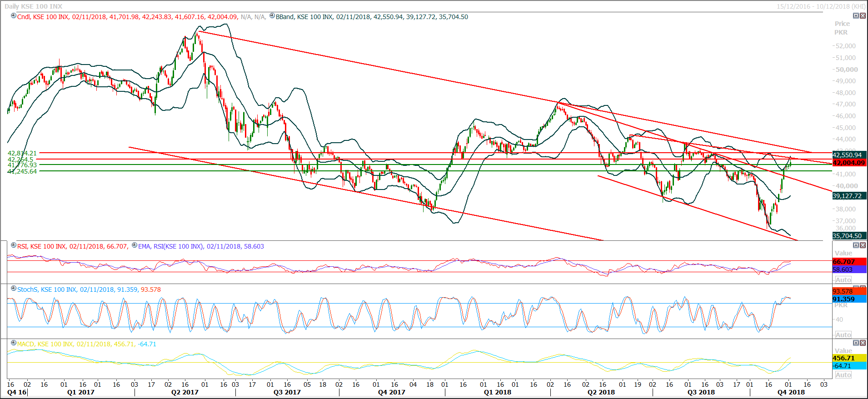Viewport: 868px width, 399px height.
Task: Click the clock icon beside StochS label
Action: 14,289
